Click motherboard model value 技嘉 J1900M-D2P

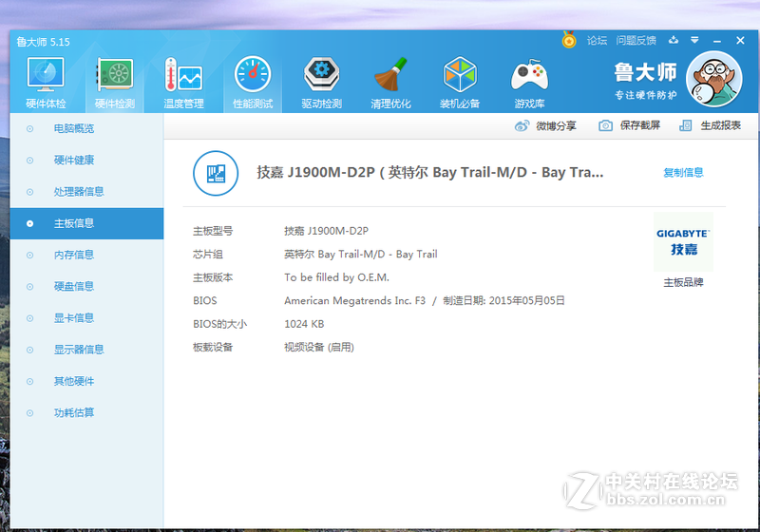point(326,231)
